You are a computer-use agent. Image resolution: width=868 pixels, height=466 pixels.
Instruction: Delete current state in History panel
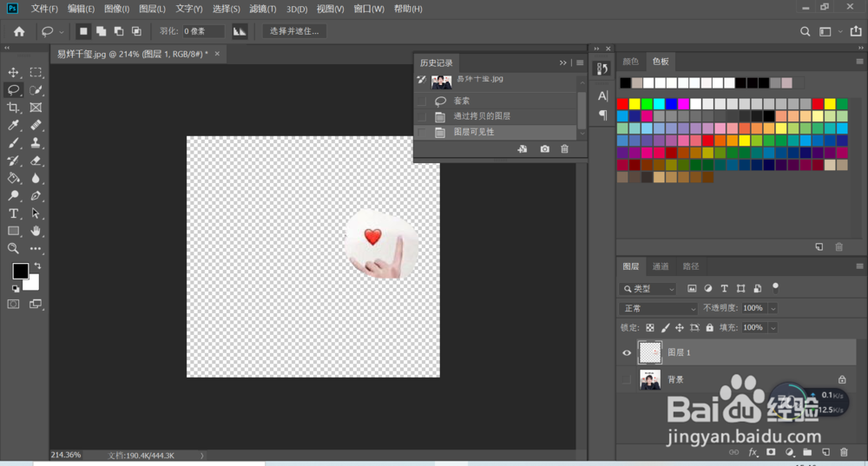(565, 149)
